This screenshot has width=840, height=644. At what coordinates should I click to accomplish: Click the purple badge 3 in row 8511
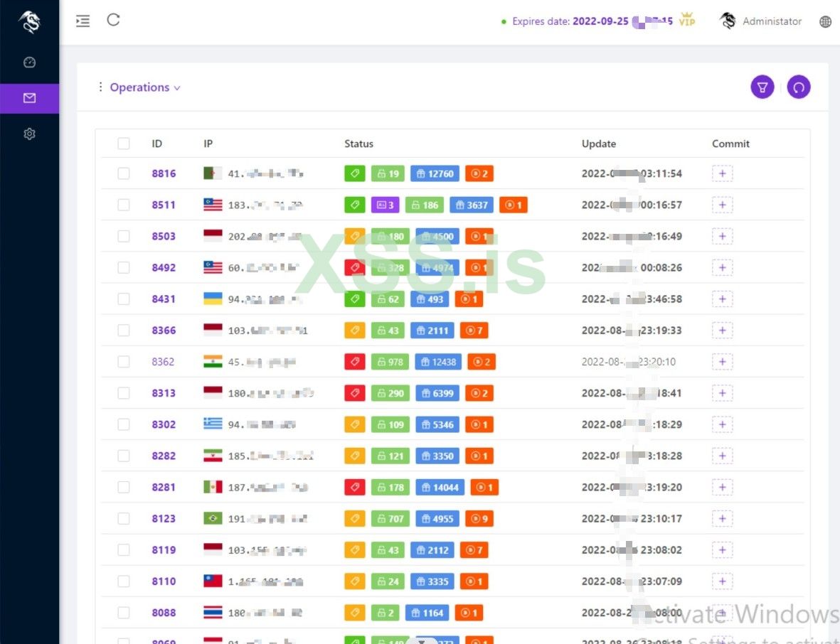coord(386,205)
